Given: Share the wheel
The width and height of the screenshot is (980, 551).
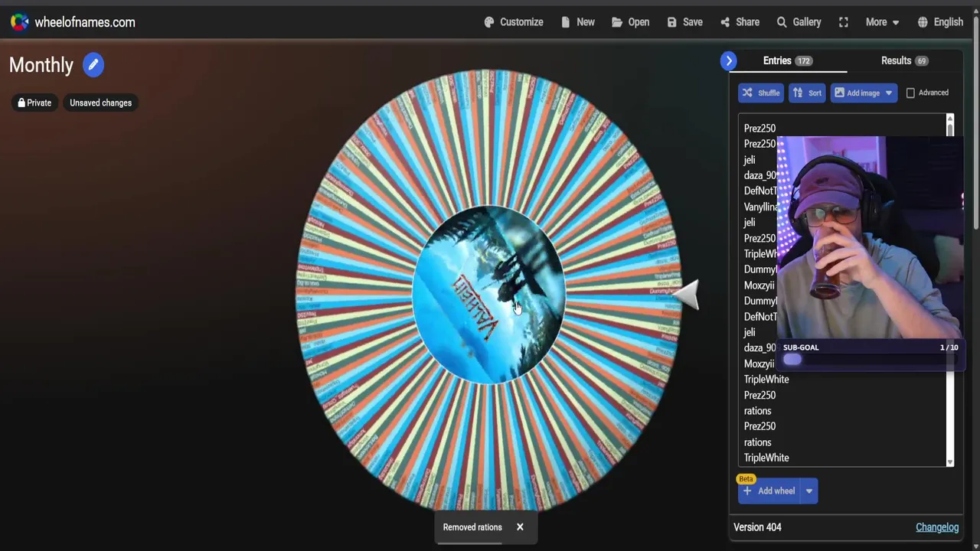Looking at the screenshot, I should (x=740, y=22).
